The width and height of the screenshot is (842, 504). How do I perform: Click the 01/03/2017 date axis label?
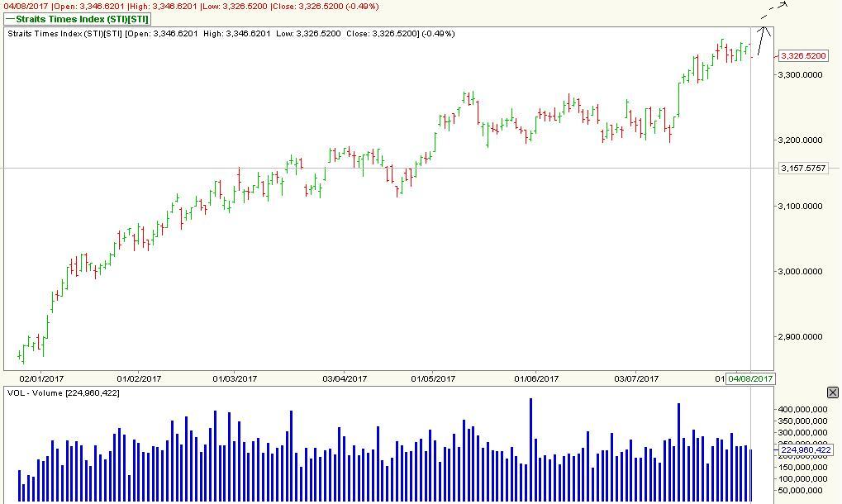(235, 378)
